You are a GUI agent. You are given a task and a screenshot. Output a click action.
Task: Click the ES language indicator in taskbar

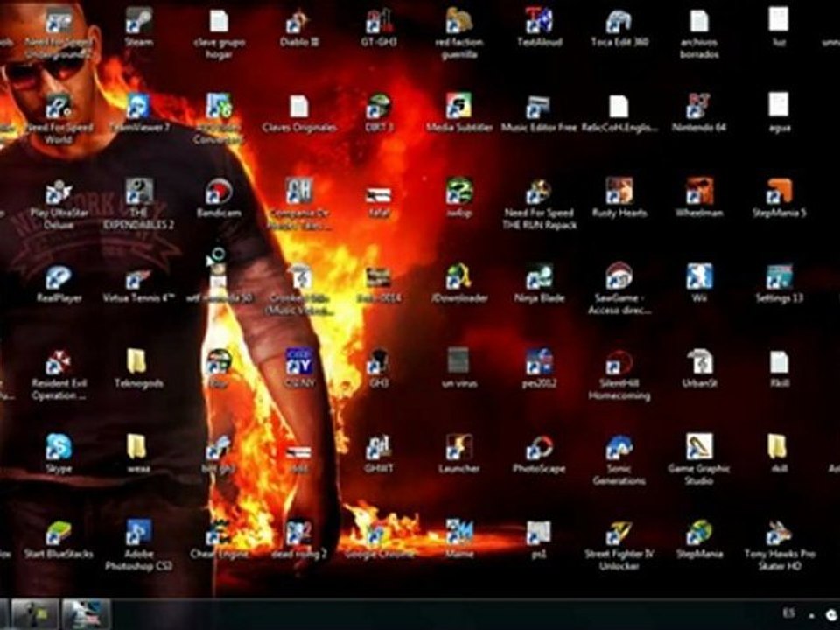(788, 612)
